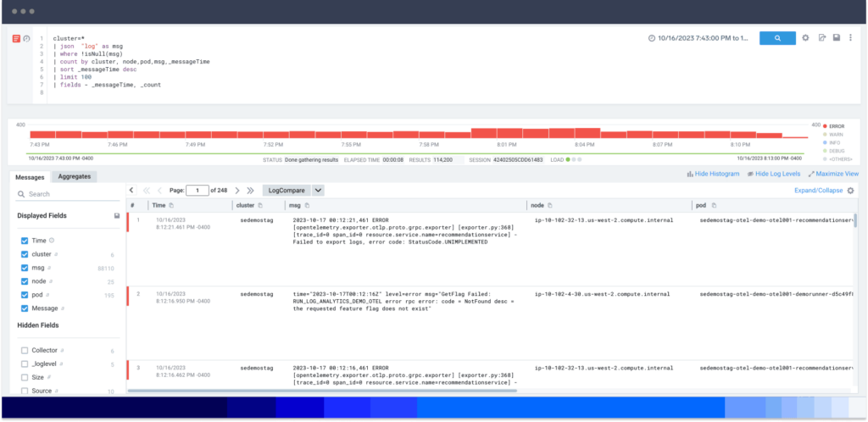The height and width of the screenshot is (422, 868).
Task: Click the share/export search icon
Action: click(822, 38)
